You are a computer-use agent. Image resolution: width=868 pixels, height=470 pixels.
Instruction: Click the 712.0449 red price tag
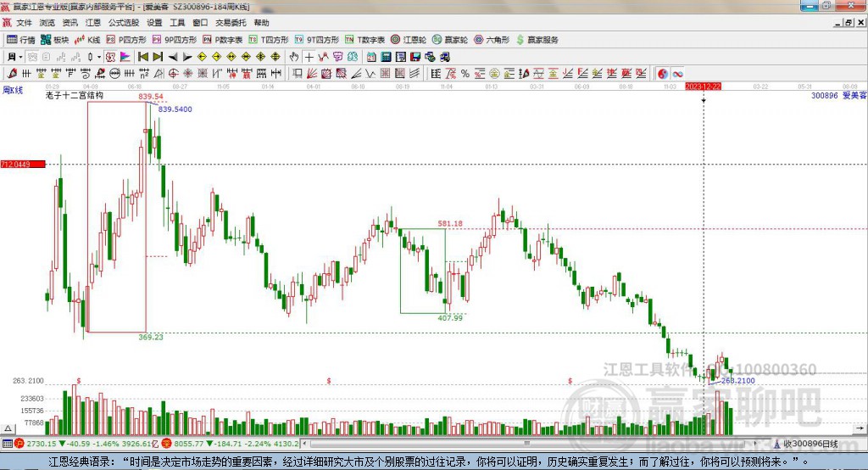pyautogui.click(x=23, y=164)
